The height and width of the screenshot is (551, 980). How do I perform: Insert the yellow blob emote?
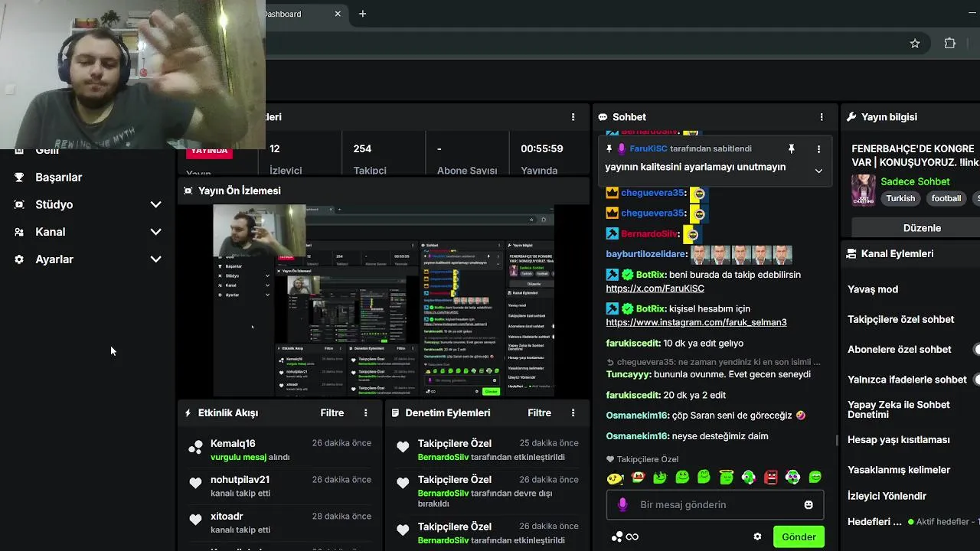pos(615,478)
